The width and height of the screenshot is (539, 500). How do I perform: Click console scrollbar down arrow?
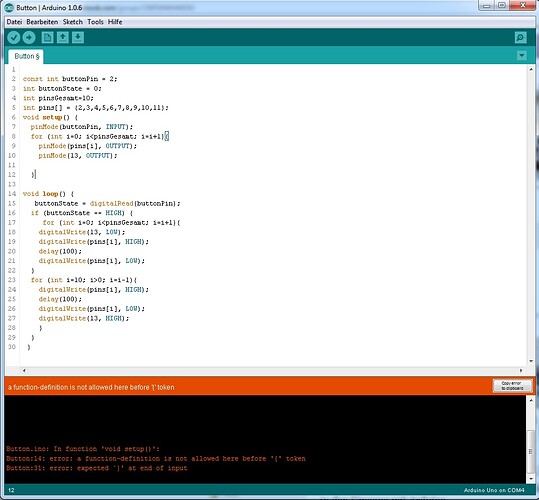click(531, 478)
